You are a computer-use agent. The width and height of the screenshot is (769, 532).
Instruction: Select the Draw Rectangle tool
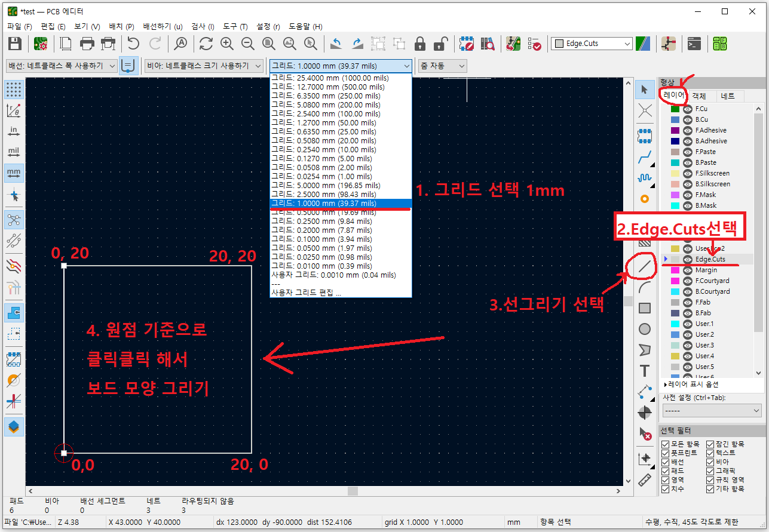(644, 308)
